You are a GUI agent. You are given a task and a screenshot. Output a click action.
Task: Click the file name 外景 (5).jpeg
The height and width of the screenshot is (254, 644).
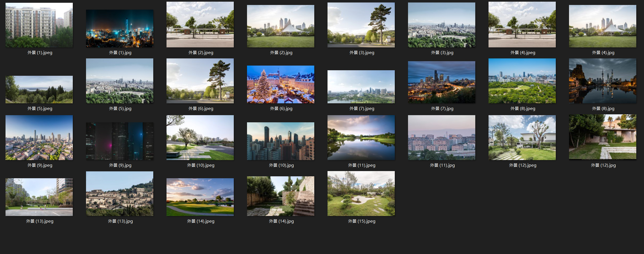(40, 109)
